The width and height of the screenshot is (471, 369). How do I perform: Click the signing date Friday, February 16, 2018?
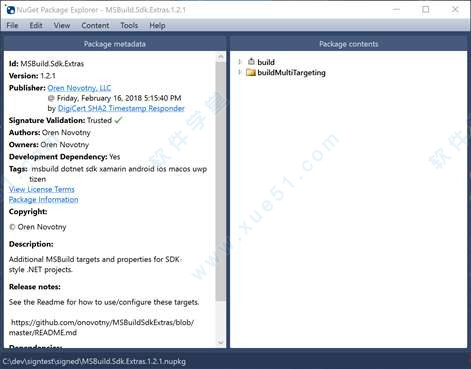[119, 98]
